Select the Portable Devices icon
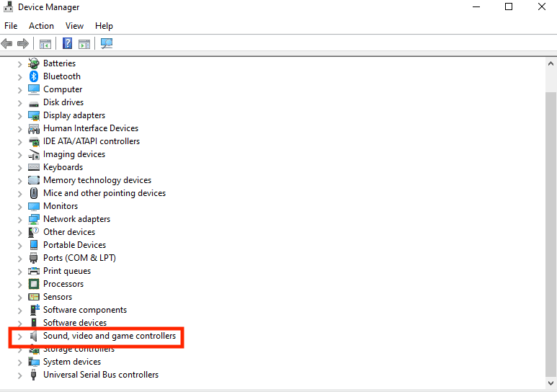Viewport: 557px width, 392px height. (34, 245)
